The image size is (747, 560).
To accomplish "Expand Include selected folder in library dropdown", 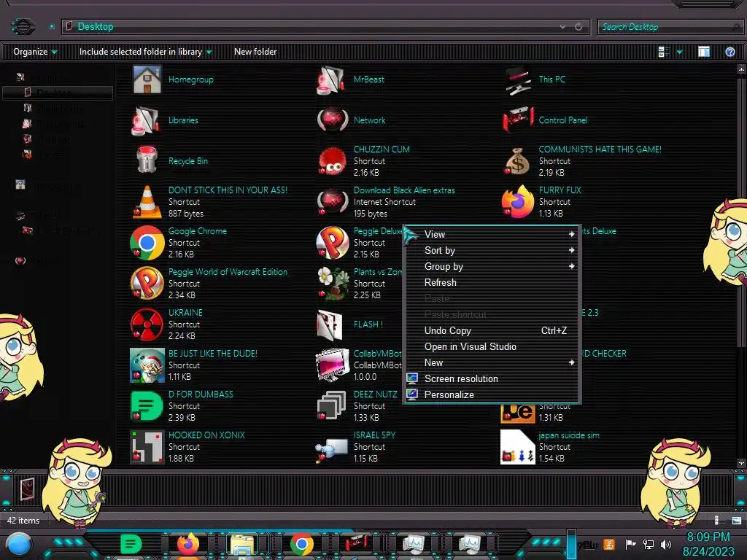I will tap(146, 52).
